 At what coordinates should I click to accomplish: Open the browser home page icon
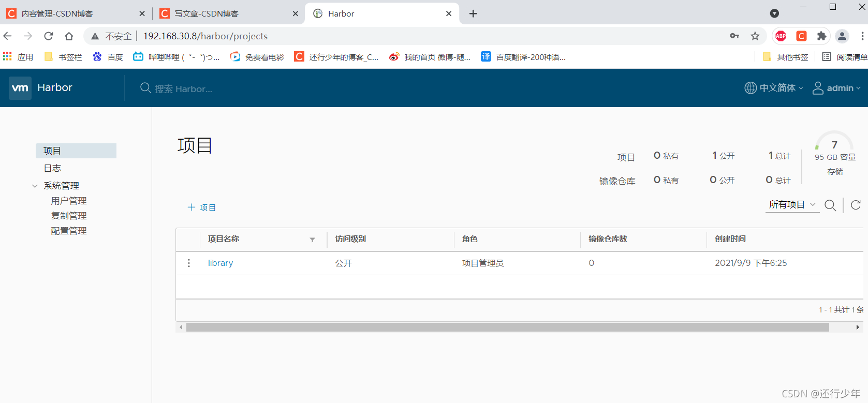pos(69,36)
